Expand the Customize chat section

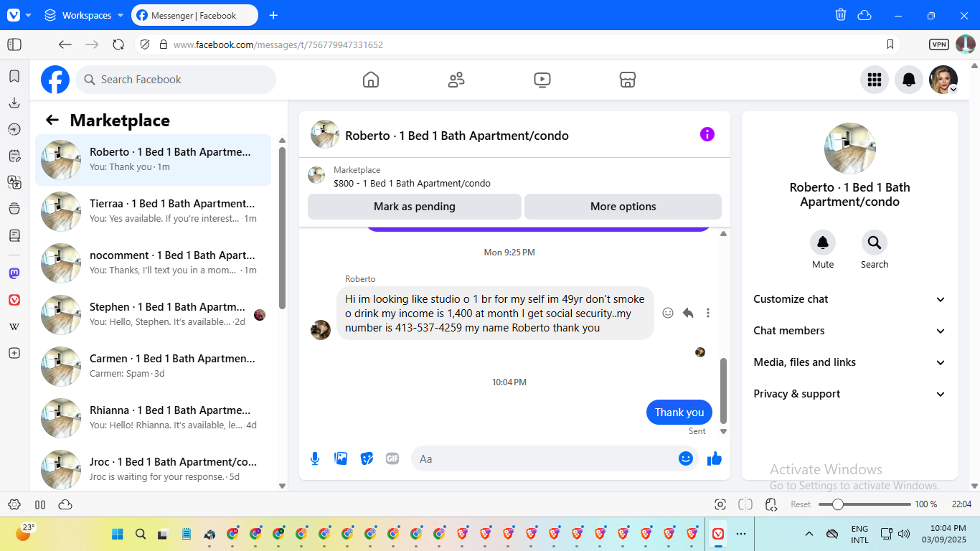(x=849, y=299)
